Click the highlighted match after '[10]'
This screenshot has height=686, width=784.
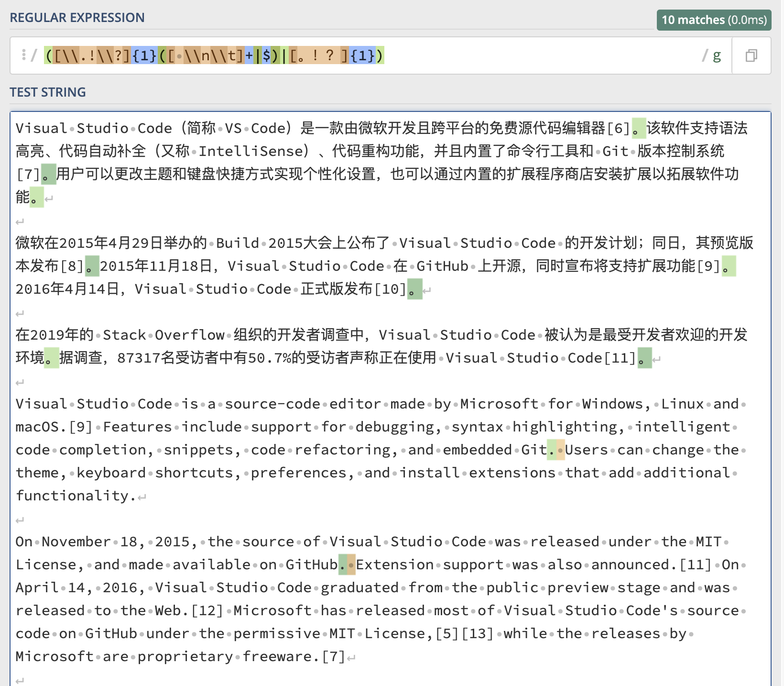tap(415, 289)
